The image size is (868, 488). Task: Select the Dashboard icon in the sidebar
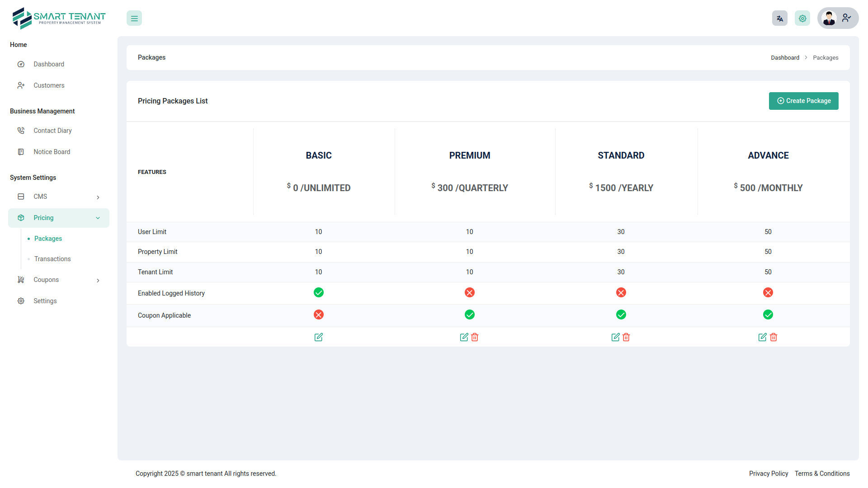point(21,64)
